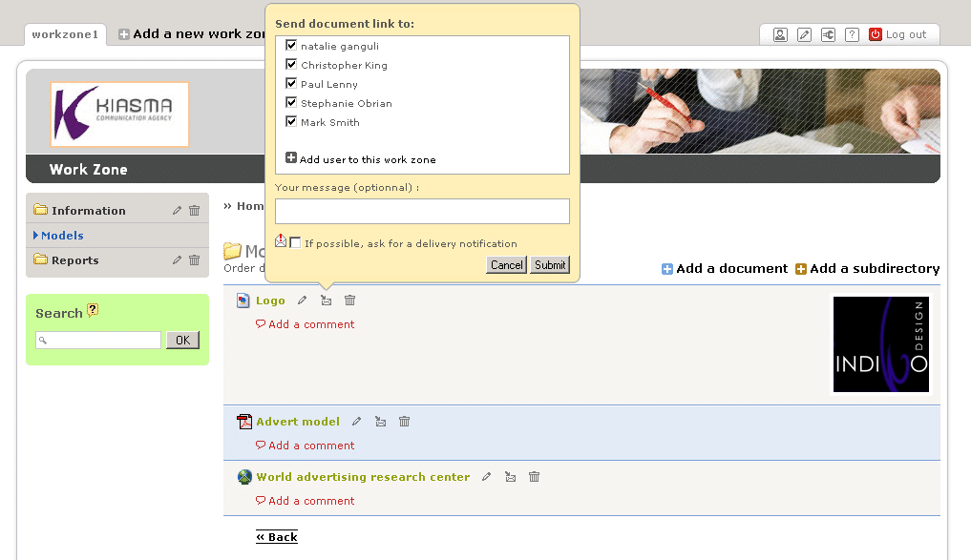Viewport: 971px width, 560px height.
Task: Click trash icon for World advertising research center
Action: 534,476
